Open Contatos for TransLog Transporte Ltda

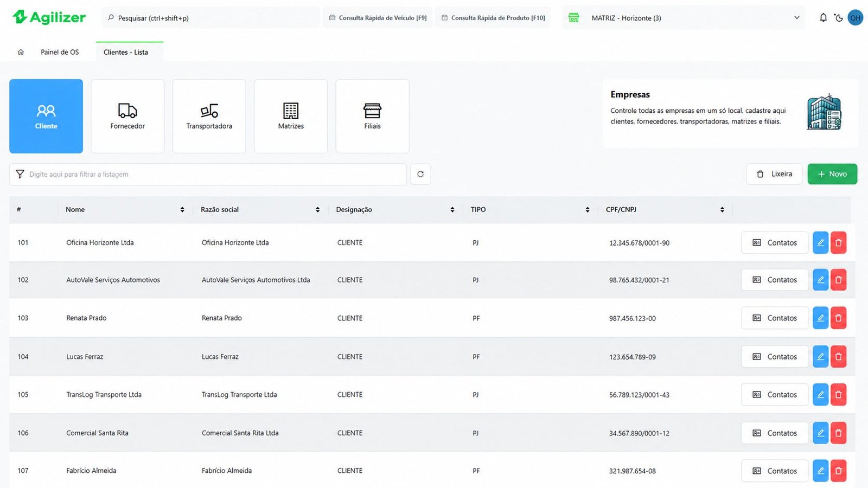coord(775,394)
